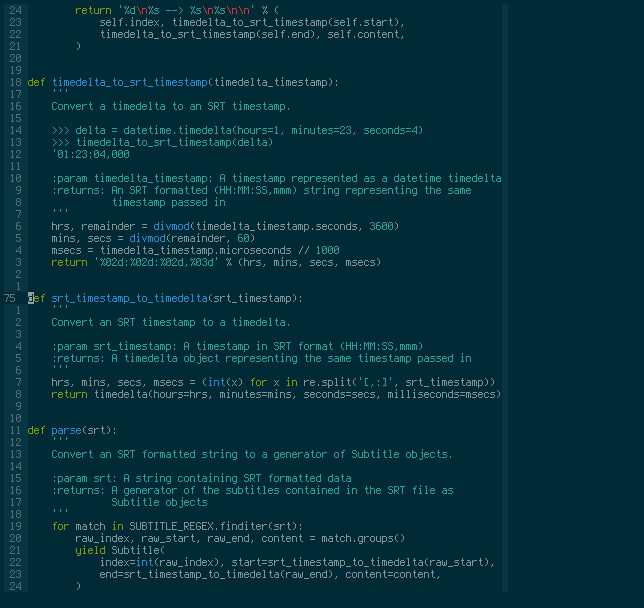Click the 'mins, secs = divmod(remainder, 60)' line
The height and width of the screenshot is (608, 644).
click(153, 238)
